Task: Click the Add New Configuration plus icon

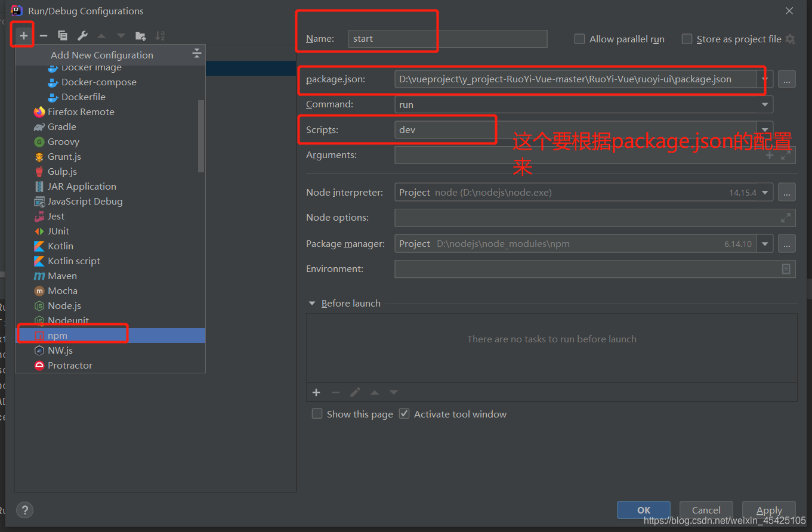Action: (x=22, y=35)
